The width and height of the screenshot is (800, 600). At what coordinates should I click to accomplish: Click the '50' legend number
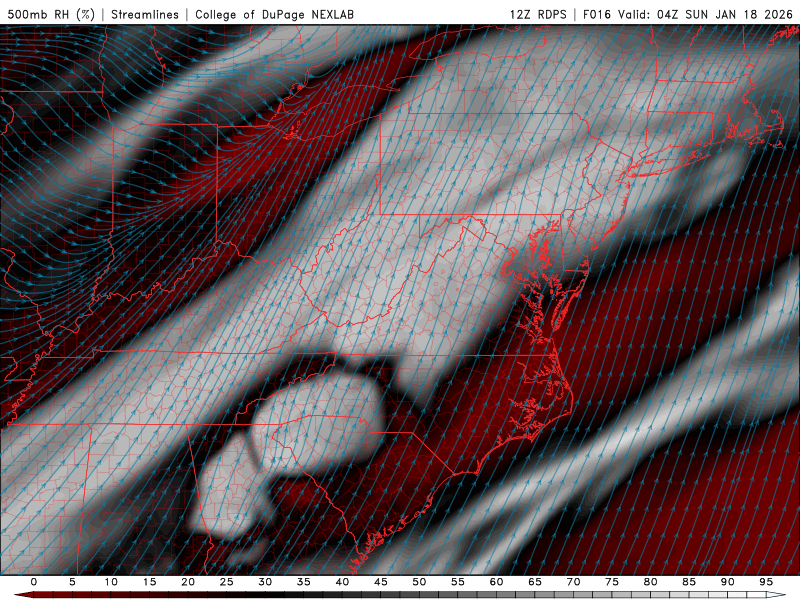[x=419, y=582]
